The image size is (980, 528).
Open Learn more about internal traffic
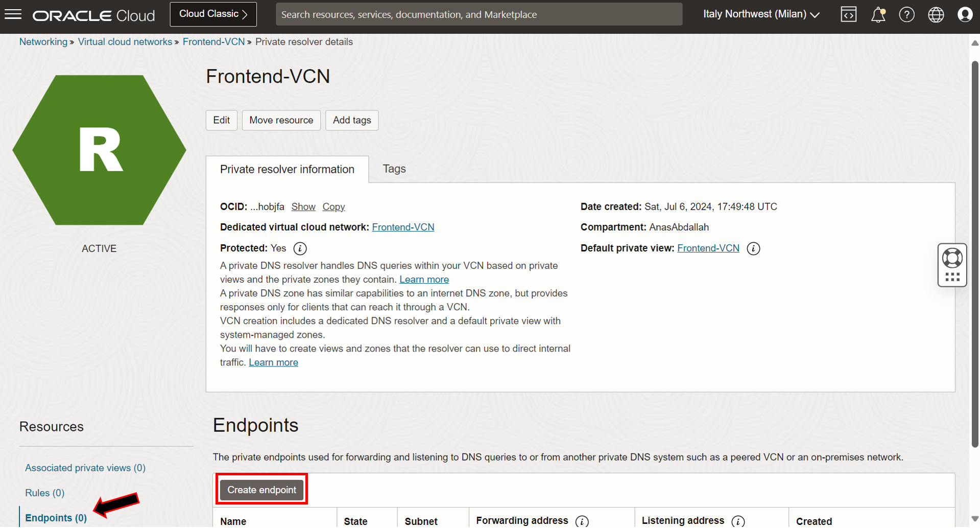(x=274, y=362)
